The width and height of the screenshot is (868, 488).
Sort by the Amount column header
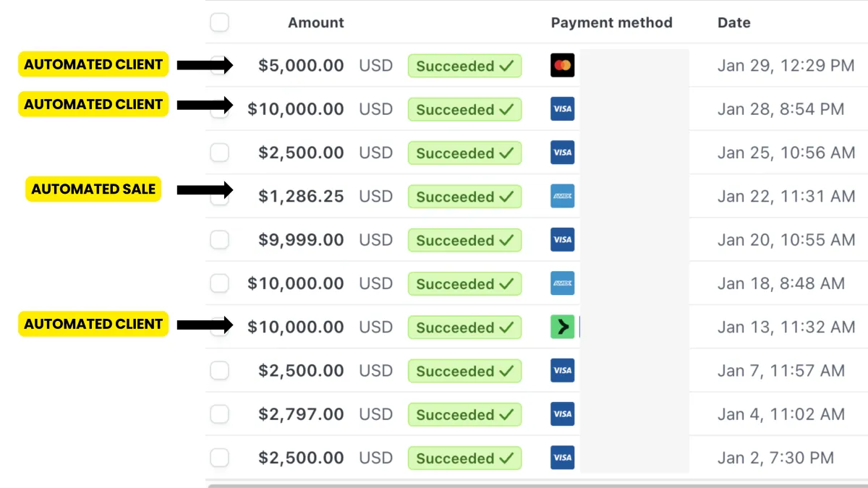pyautogui.click(x=315, y=22)
